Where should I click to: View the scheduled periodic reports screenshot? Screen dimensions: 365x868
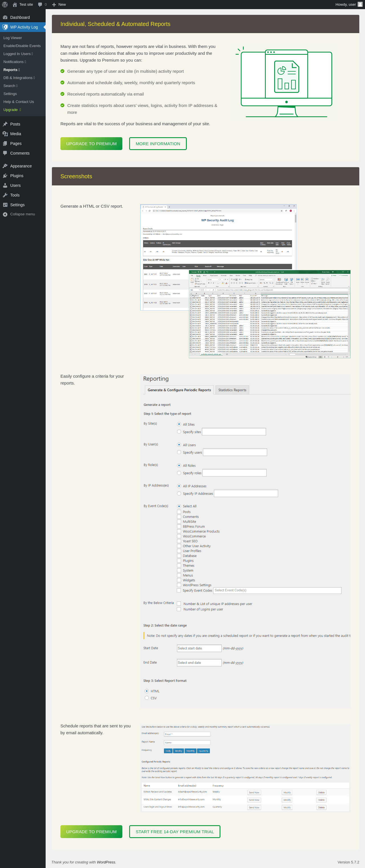pyautogui.click(x=245, y=768)
